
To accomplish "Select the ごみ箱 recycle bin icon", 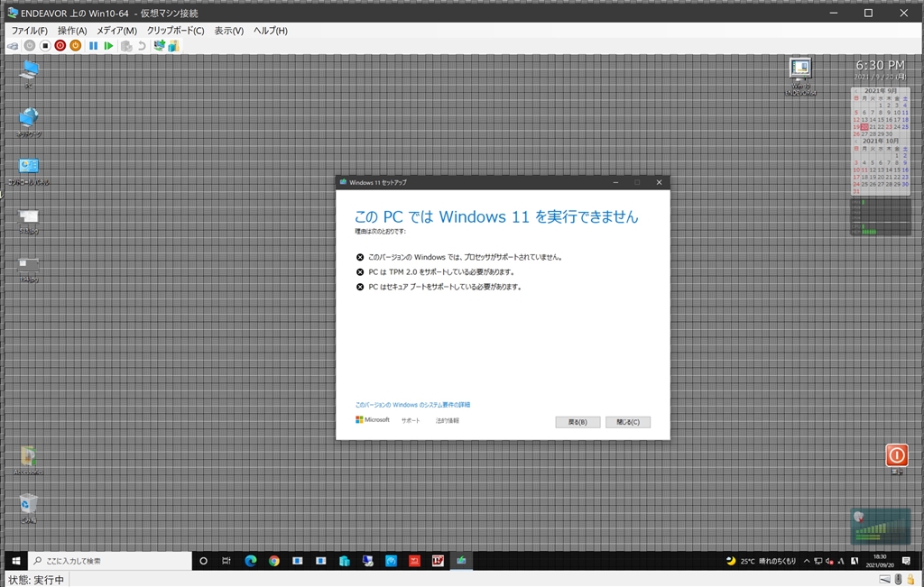I will click(28, 509).
